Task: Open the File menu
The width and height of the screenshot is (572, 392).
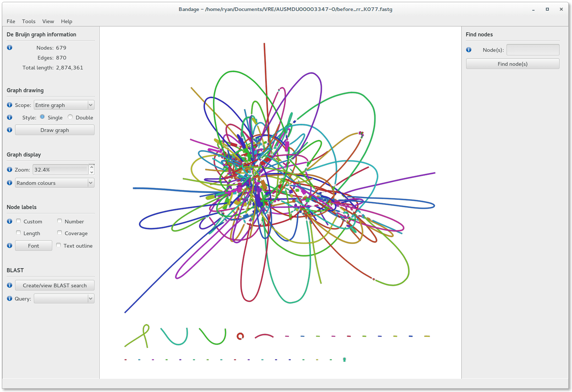Action: click(x=11, y=21)
